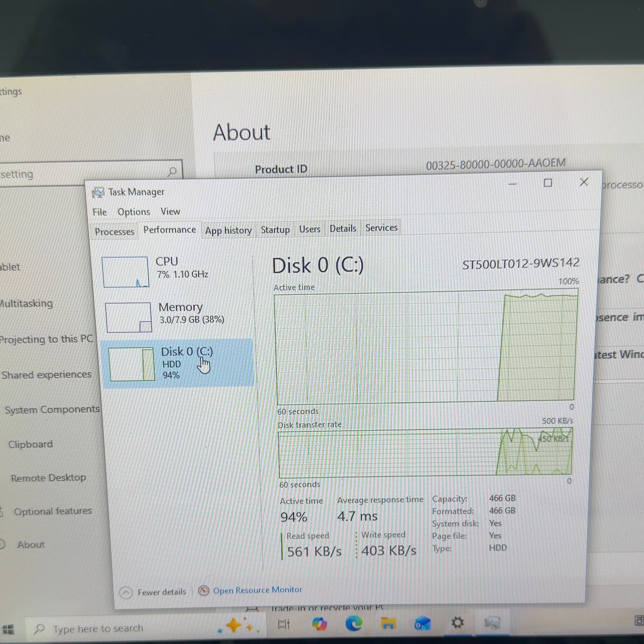Open Shared experiences in Settings
Image resolution: width=644 pixels, height=644 pixels.
(47, 375)
